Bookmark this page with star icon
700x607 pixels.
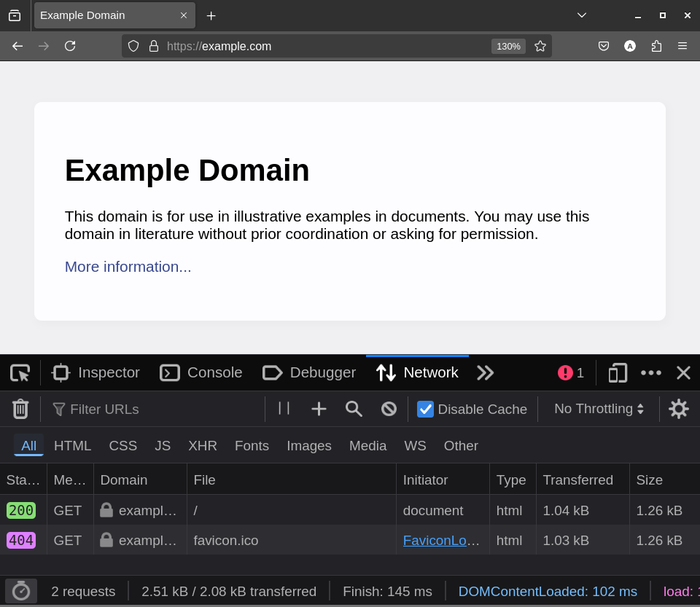540,47
